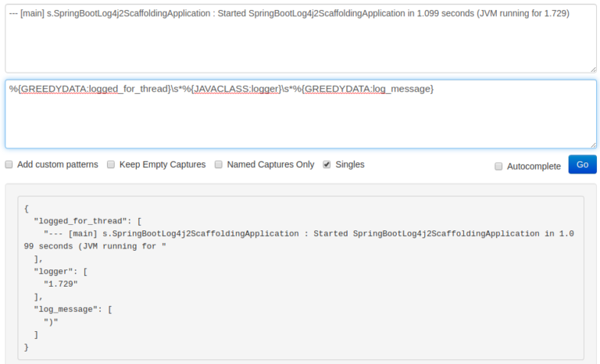Click the "Keep Empty Captures" label text
600x364 pixels.
pyautogui.click(x=162, y=165)
